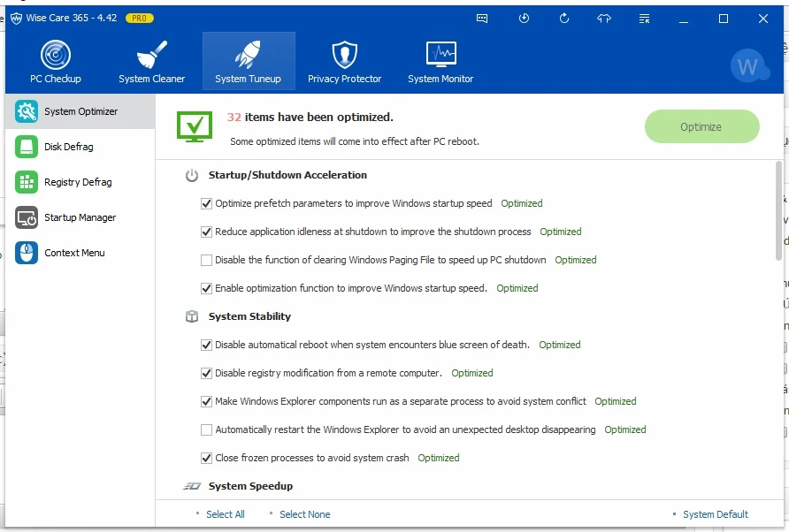
Task: Uncheck Optimize prefetch parameters option
Action: click(x=207, y=203)
